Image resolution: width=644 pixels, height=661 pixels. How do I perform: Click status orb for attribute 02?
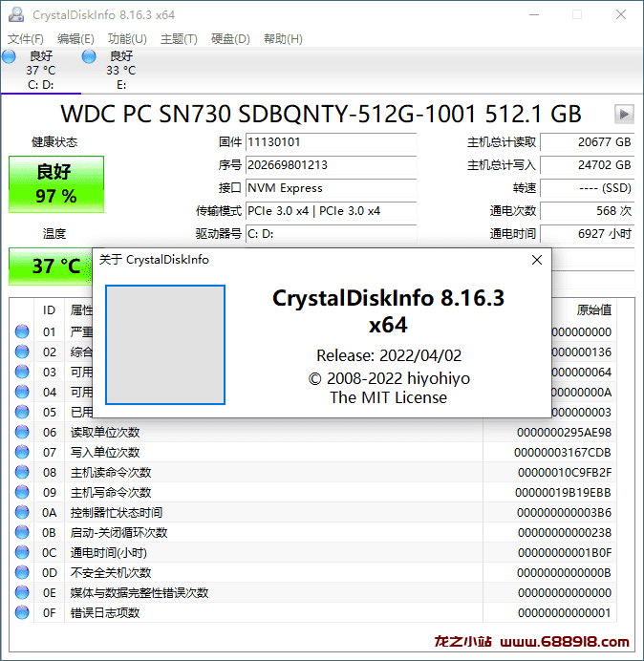[x=22, y=352]
